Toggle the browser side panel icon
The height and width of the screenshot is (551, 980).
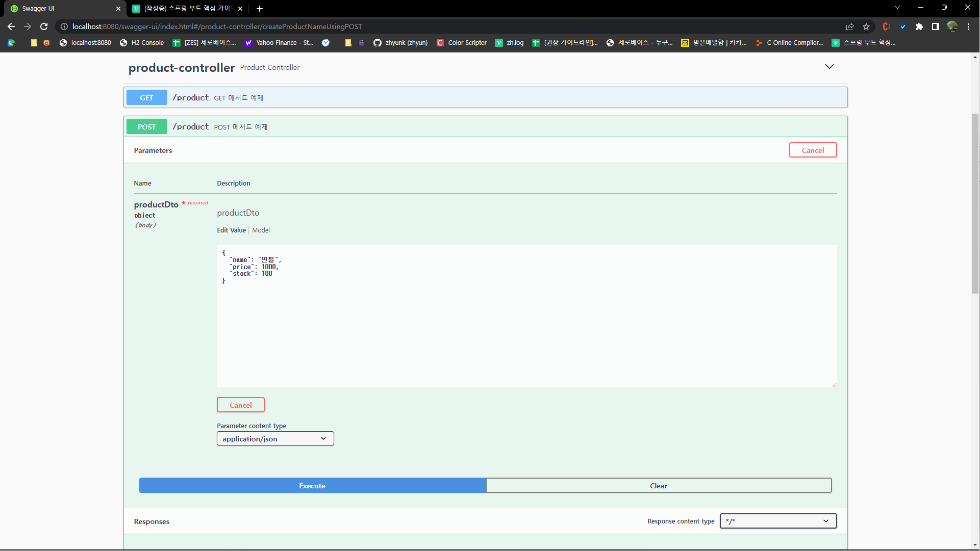(x=935, y=27)
